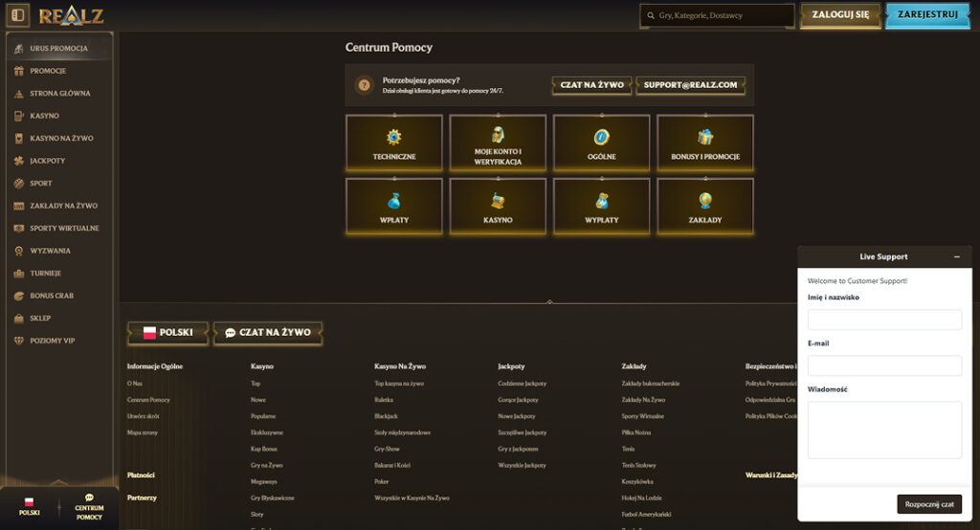
Task: Open the Ogólne help category
Action: 601,144
